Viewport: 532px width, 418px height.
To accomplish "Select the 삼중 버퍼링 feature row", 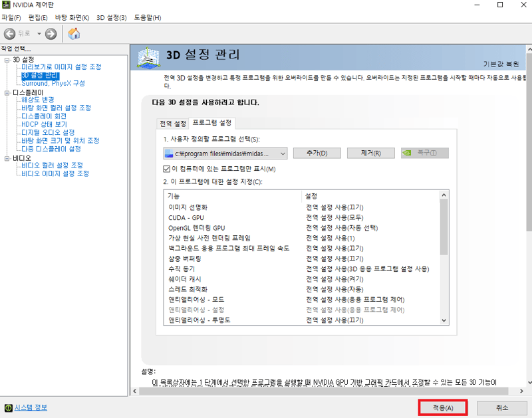I will pyautogui.click(x=302, y=259).
